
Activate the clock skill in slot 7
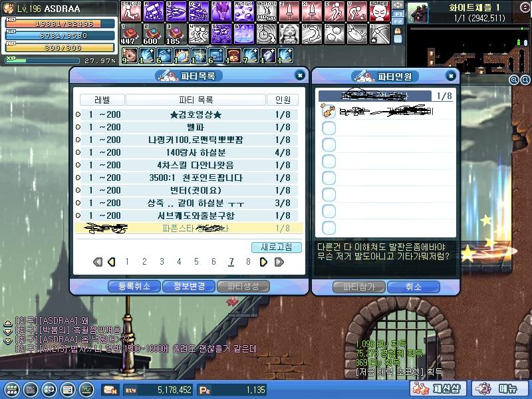(x=267, y=34)
